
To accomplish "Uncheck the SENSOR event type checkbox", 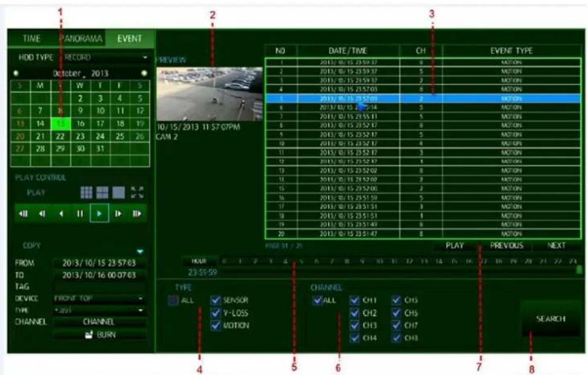I will pyautogui.click(x=215, y=300).
